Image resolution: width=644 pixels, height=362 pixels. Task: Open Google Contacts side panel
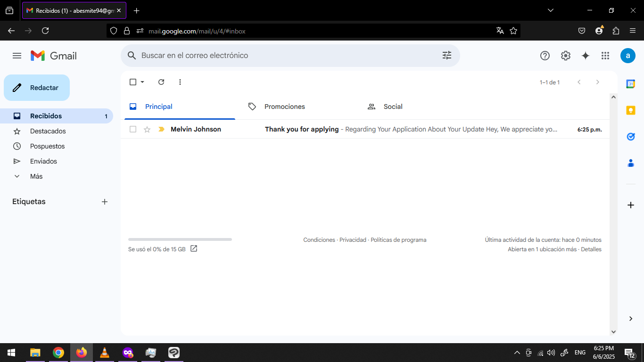[631, 163]
